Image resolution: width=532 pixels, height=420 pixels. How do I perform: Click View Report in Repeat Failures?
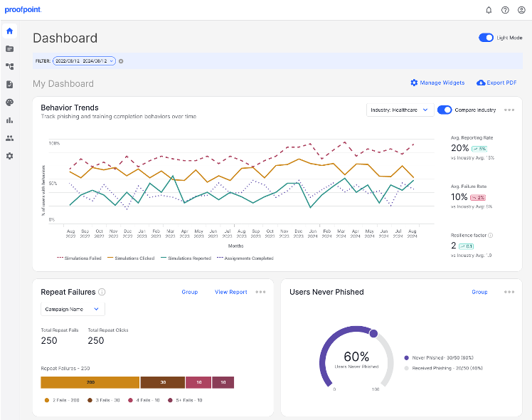pos(231,292)
